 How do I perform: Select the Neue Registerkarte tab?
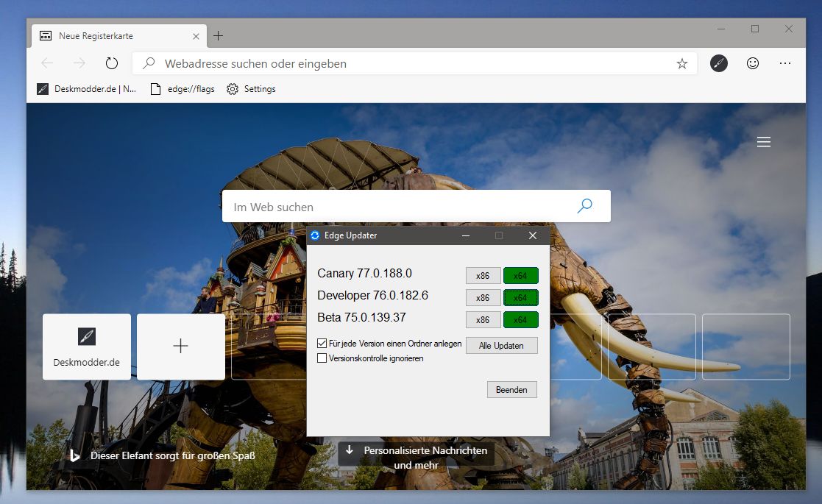click(x=119, y=35)
